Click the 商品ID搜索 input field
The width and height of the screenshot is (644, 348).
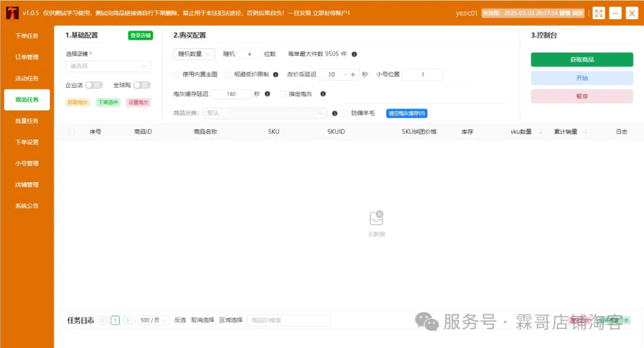pos(289,321)
